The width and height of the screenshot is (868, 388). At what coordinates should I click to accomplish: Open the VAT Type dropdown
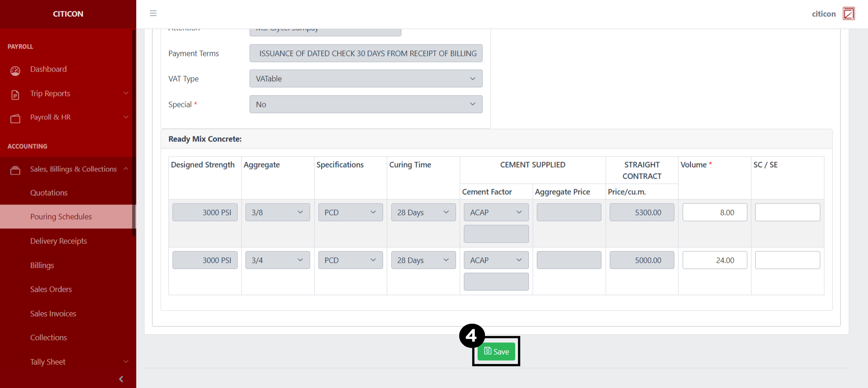pos(366,79)
